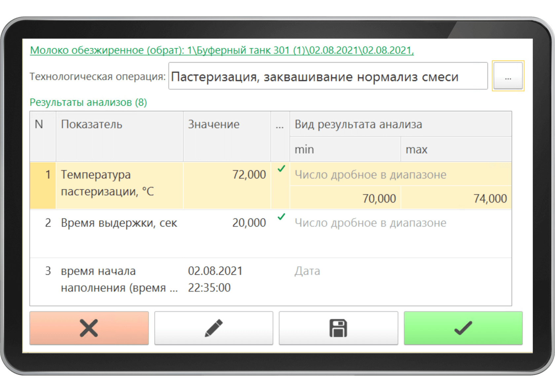Click the min value 70,000 cell
The image size is (555, 392).
pos(345,198)
